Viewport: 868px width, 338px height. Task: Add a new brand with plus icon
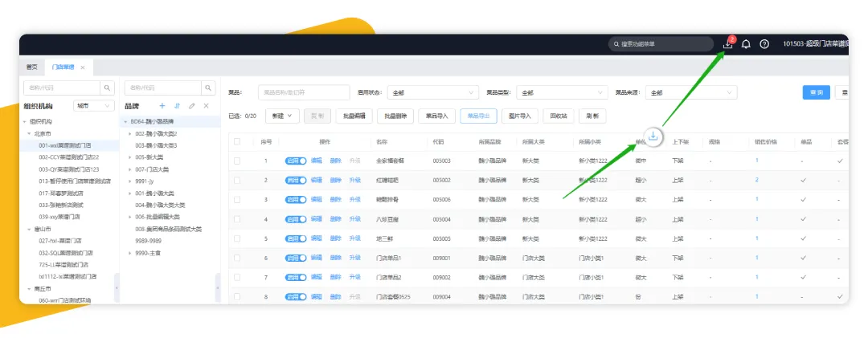[x=162, y=106]
